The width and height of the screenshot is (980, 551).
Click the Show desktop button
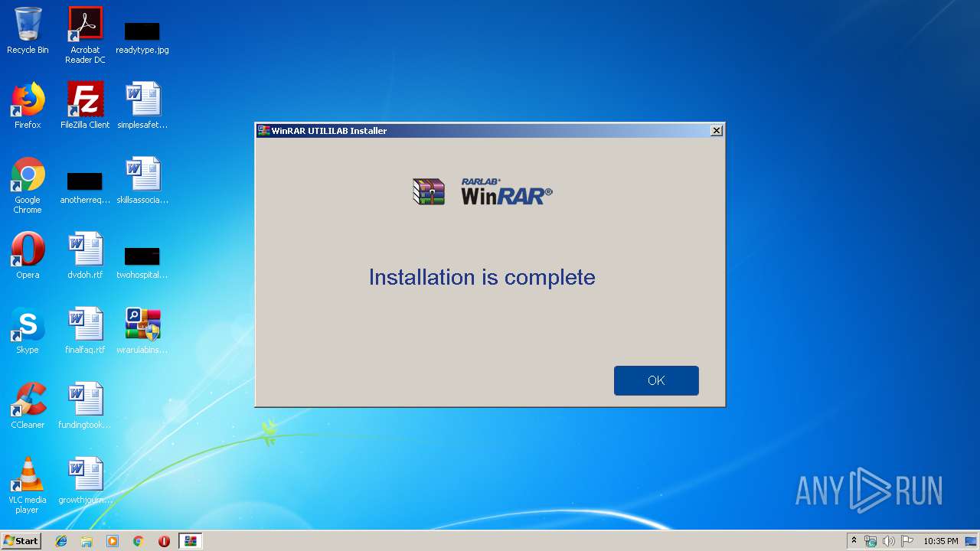972,541
